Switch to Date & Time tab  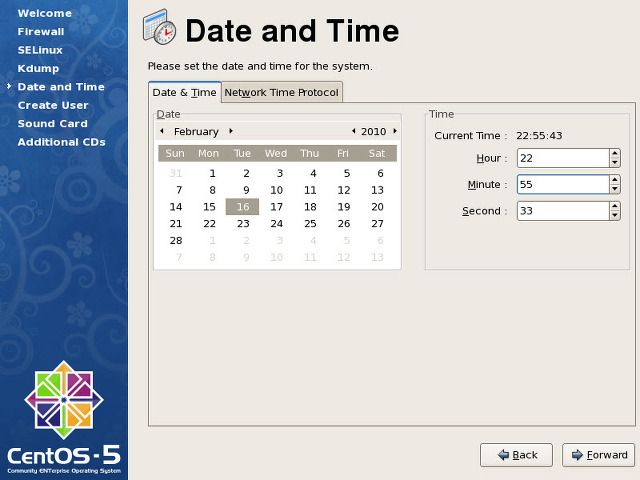(184, 93)
